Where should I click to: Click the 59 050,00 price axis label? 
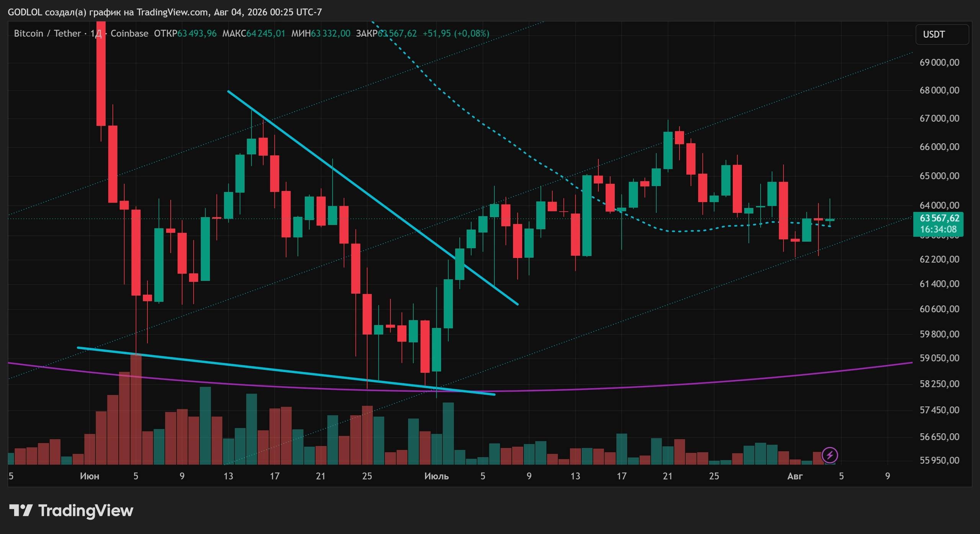939,358
